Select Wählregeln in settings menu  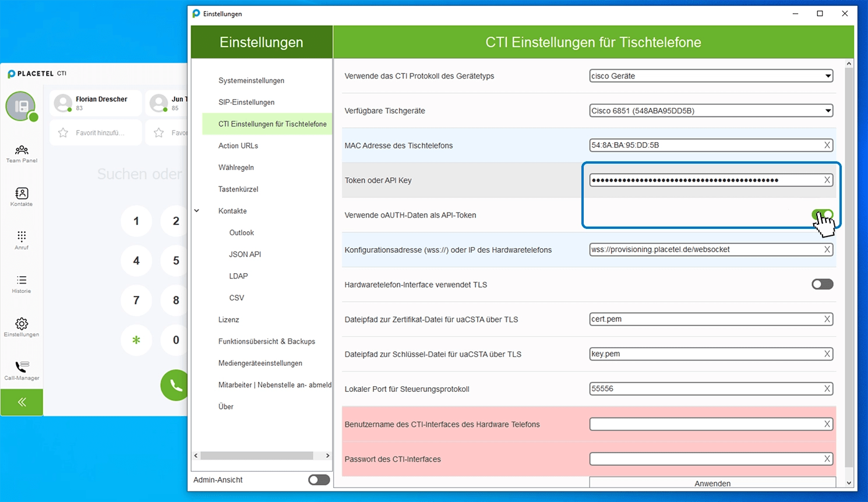(236, 167)
